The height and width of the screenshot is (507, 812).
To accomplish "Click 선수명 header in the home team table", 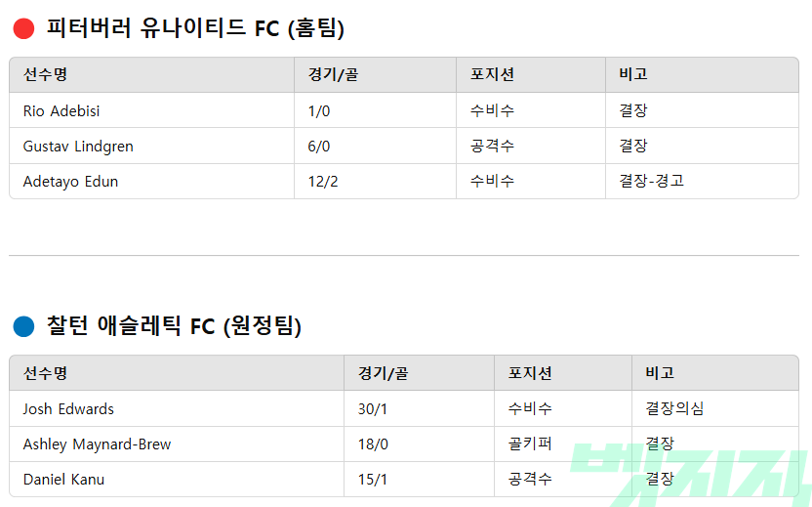I will (45, 74).
